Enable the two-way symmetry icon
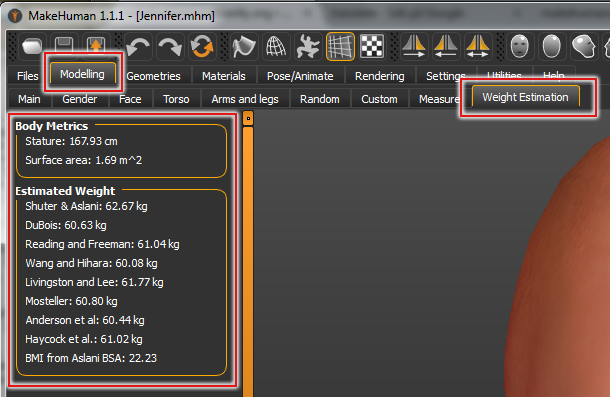The width and height of the screenshot is (610, 397). [x=478, y=47]
